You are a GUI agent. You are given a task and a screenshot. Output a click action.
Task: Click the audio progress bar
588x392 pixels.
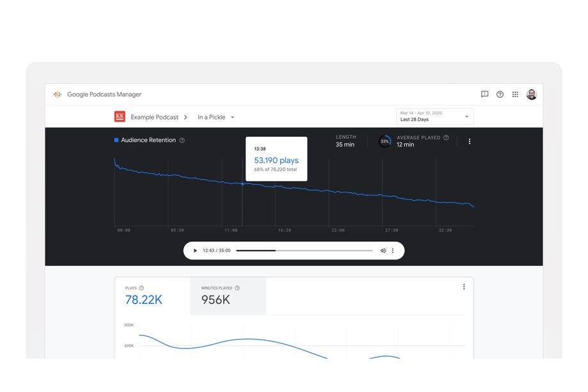click(304, 251)
